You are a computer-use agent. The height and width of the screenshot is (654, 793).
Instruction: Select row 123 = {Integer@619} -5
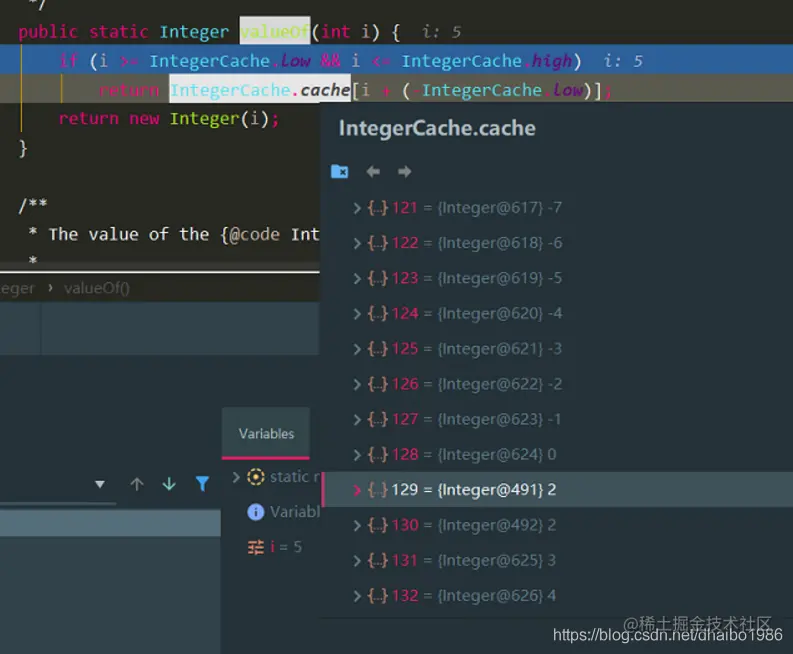tap(556, 278)
